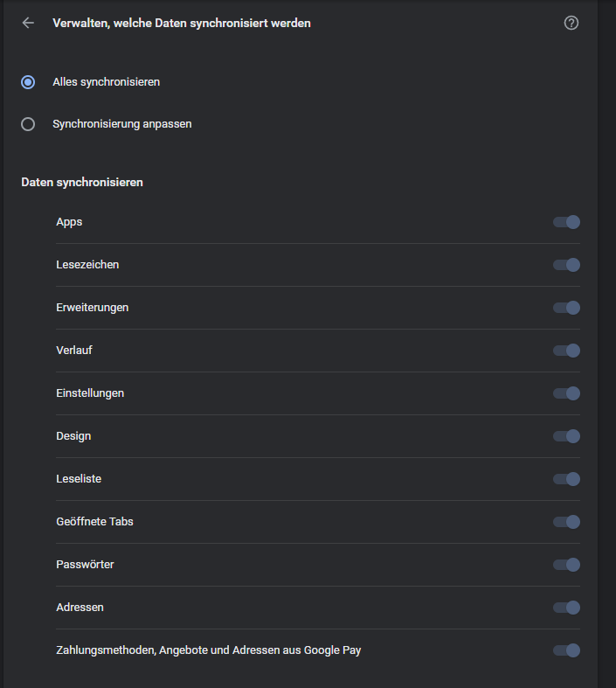Toggle the Passwörter sync switch

(566, 565)
